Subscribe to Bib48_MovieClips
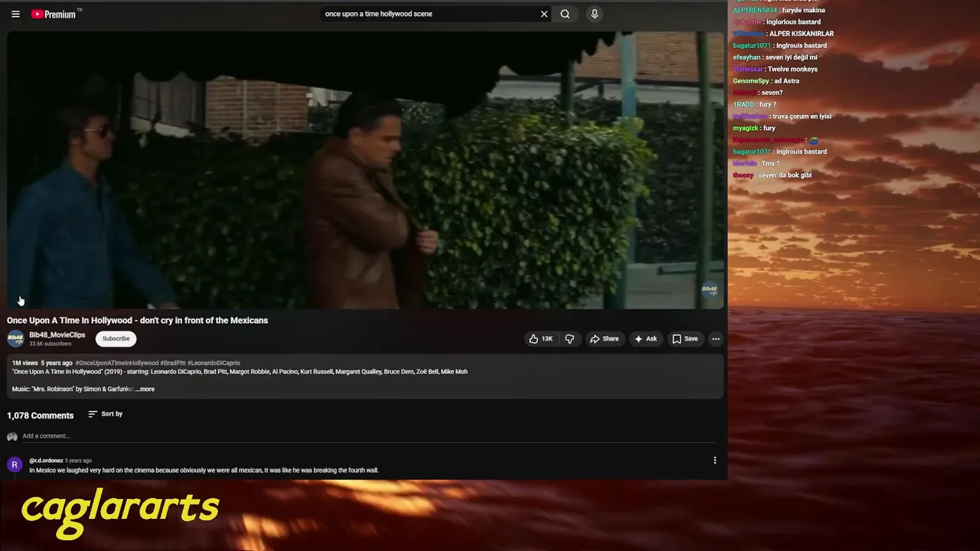 click(x=116, y=338)
